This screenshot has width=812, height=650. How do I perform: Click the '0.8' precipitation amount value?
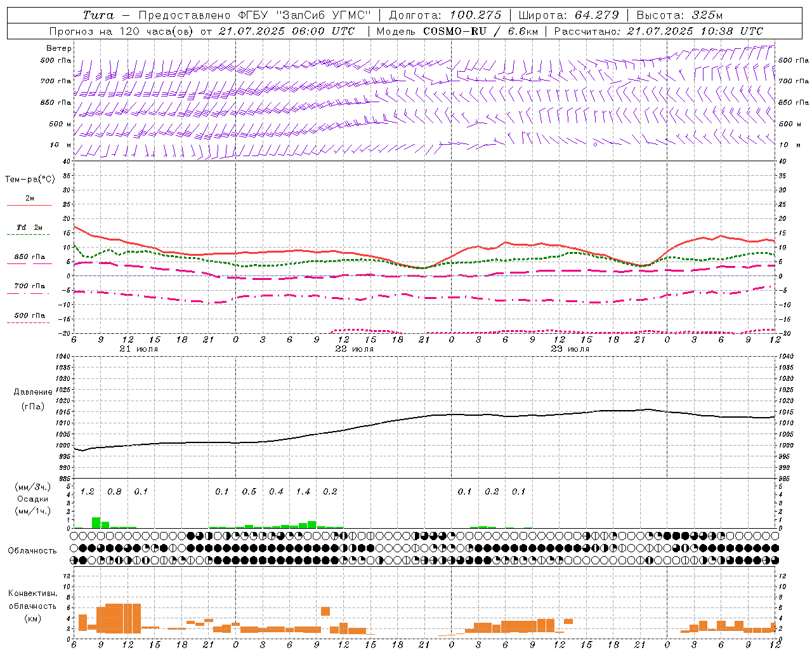click(114, 492)
